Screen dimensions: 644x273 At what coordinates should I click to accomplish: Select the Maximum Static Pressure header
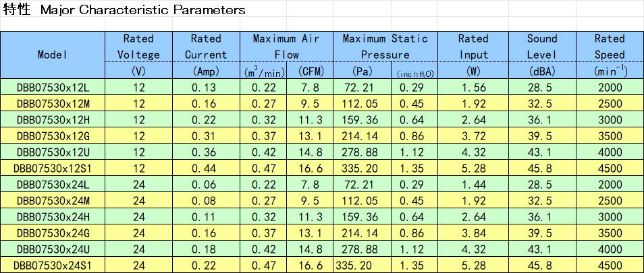click(385, 47)
